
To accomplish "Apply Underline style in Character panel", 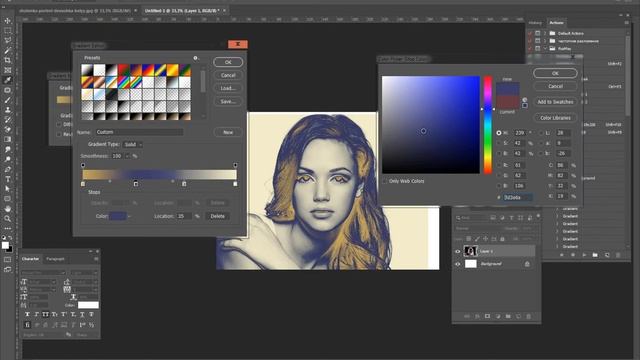I will point(82,314).
